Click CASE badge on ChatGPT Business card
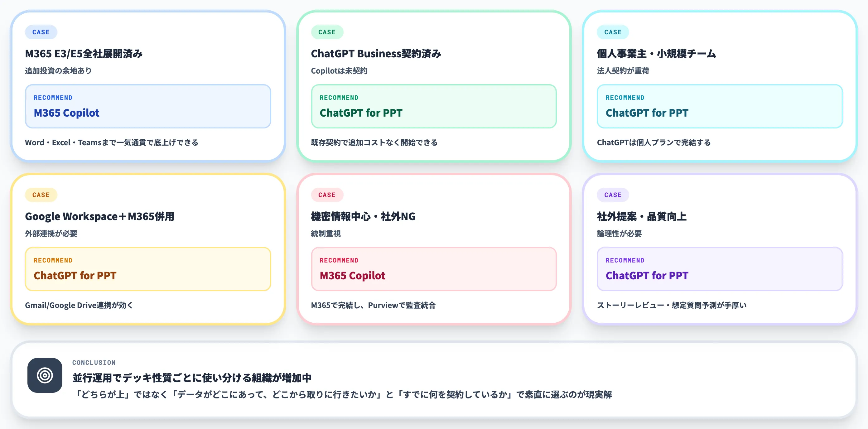This screenshot has width=868, height=429. pyautogui.click(x=327, y=32)
